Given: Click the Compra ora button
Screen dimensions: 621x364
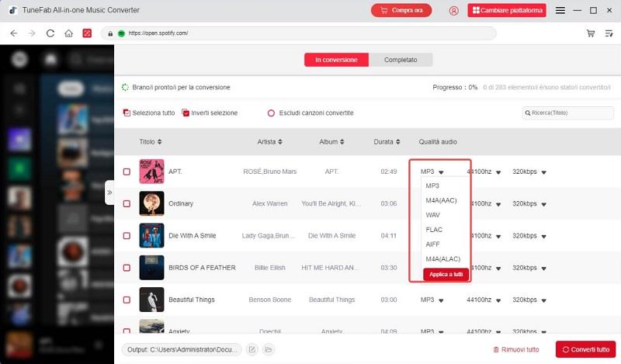Looking at the screenshot, I should (401, 10).
